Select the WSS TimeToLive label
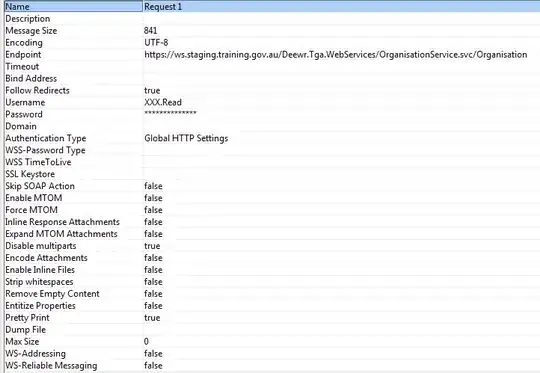Image resolution: width=540 pixels, height=373 pixels. coord(38,162)
